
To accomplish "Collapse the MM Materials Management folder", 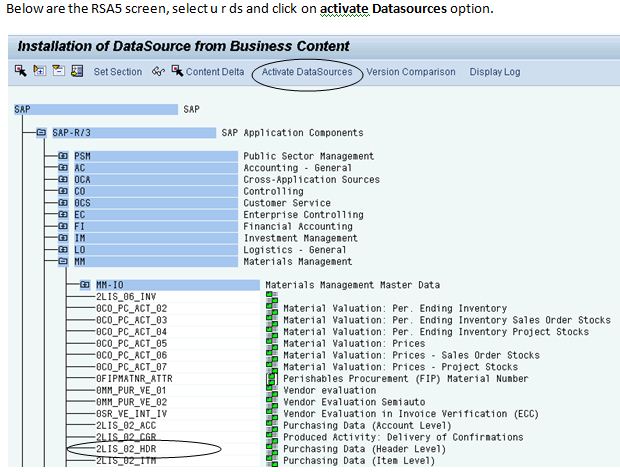I will 63,261.
